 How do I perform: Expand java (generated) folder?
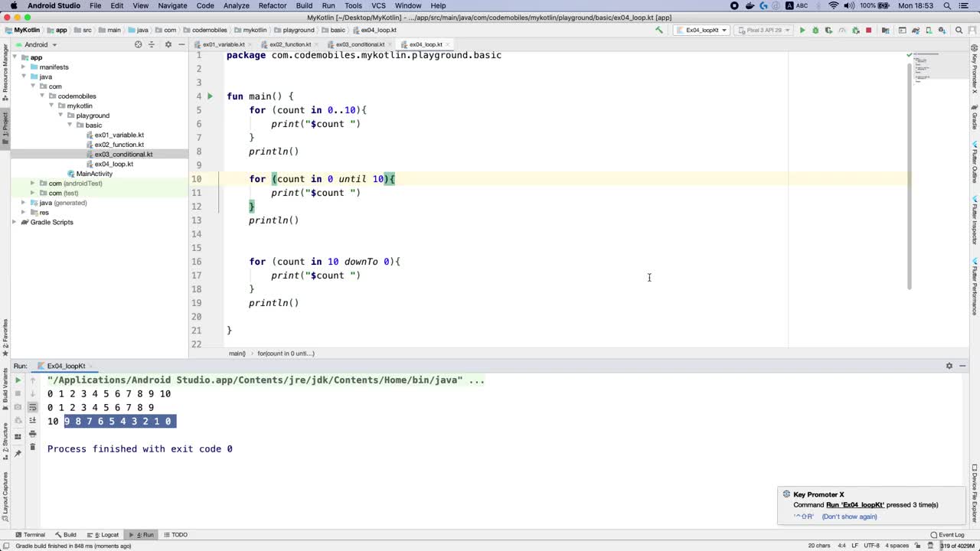(24, 203)
